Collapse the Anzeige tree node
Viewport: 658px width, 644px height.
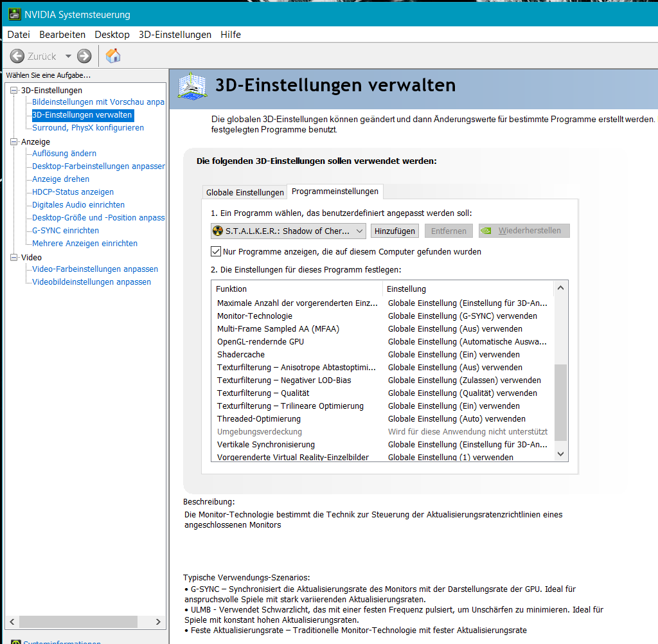(14, 142)
